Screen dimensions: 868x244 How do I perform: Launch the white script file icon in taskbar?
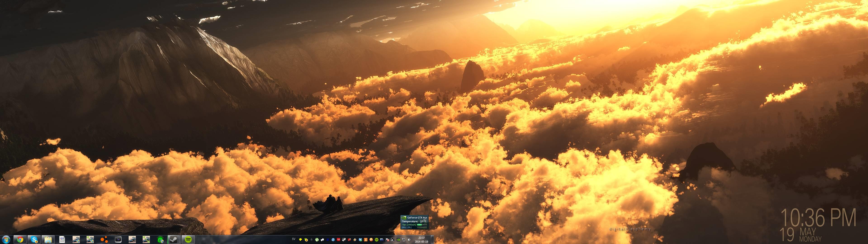pyautogui.click(x=62, y=240)
